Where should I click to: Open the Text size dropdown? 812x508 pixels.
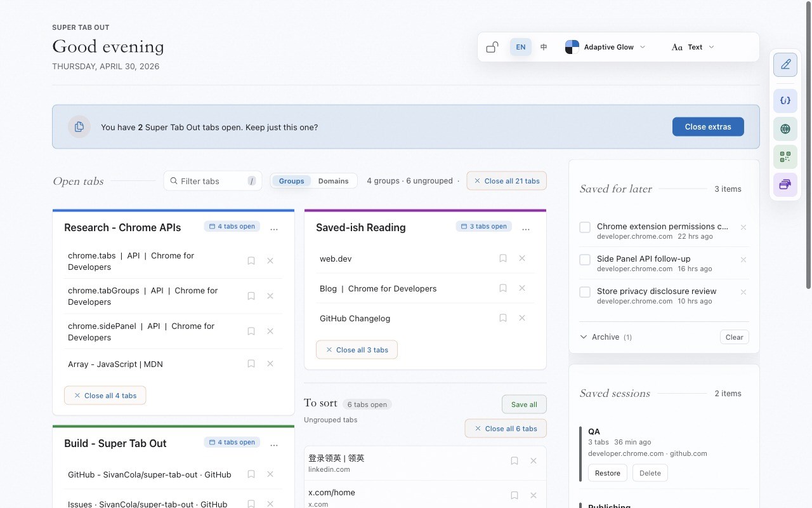point(693,47)
